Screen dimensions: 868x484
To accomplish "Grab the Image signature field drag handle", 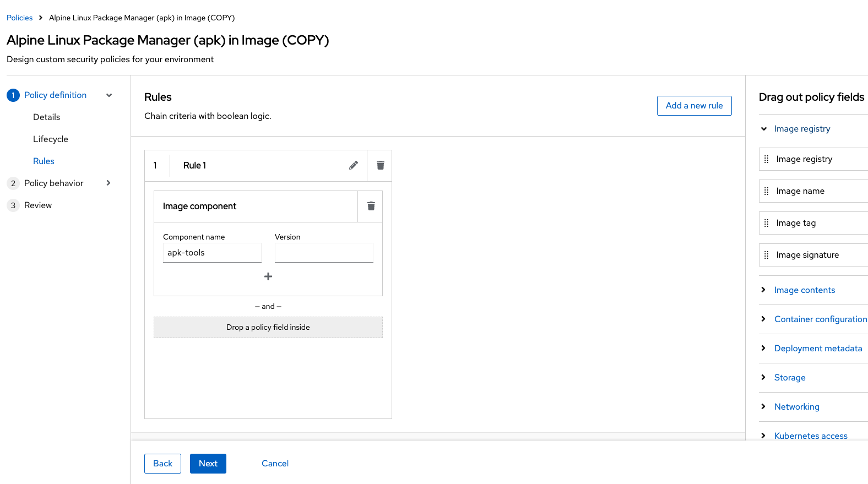I will tap(766, 255).
